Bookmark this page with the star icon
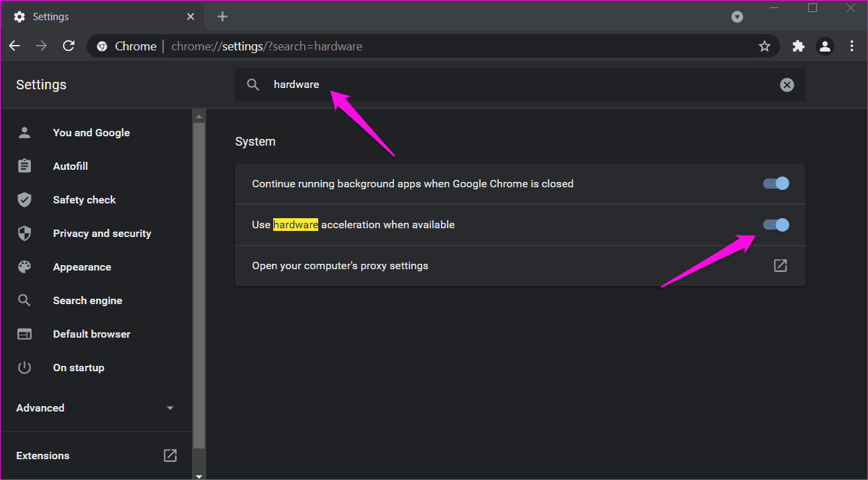868x480 pixels. click(764, 46)
